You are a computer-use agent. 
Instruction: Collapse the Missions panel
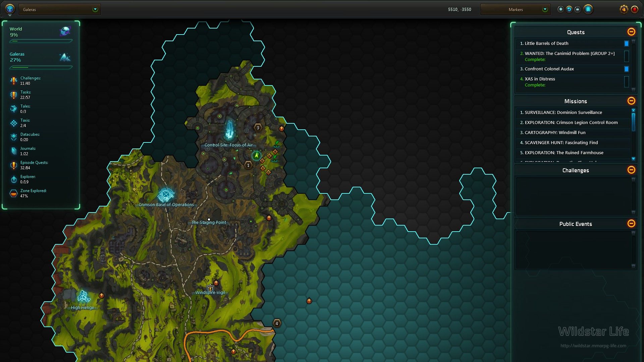[631, 101]
